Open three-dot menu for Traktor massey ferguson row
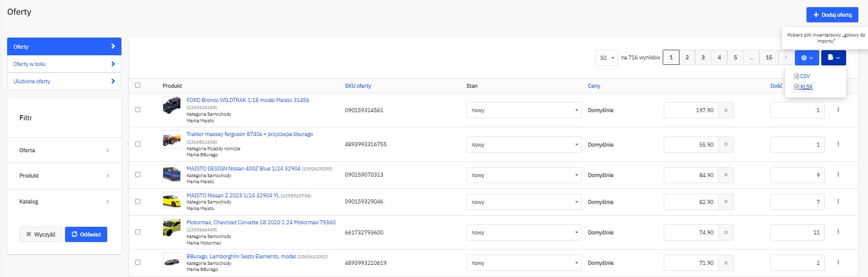Screen dimensions: 868x277 pyautogui.click(x=838, y=144)
